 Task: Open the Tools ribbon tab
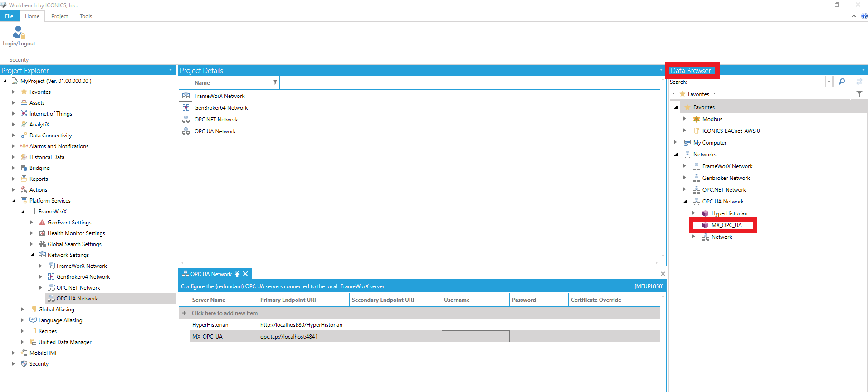[x=86, y=16]
